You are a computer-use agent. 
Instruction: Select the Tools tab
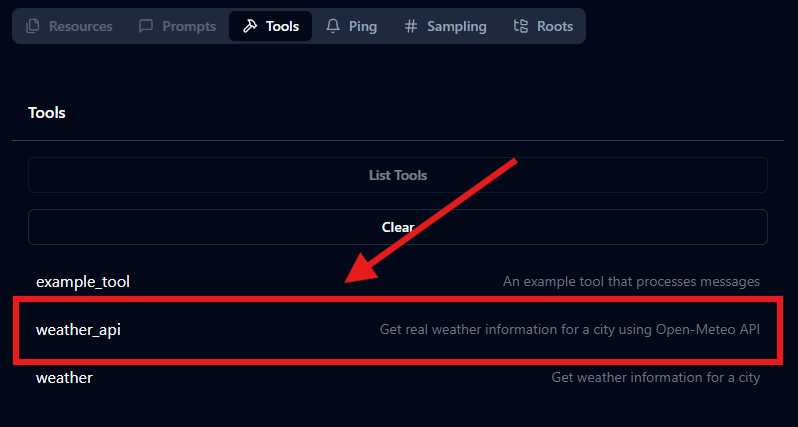270,26
